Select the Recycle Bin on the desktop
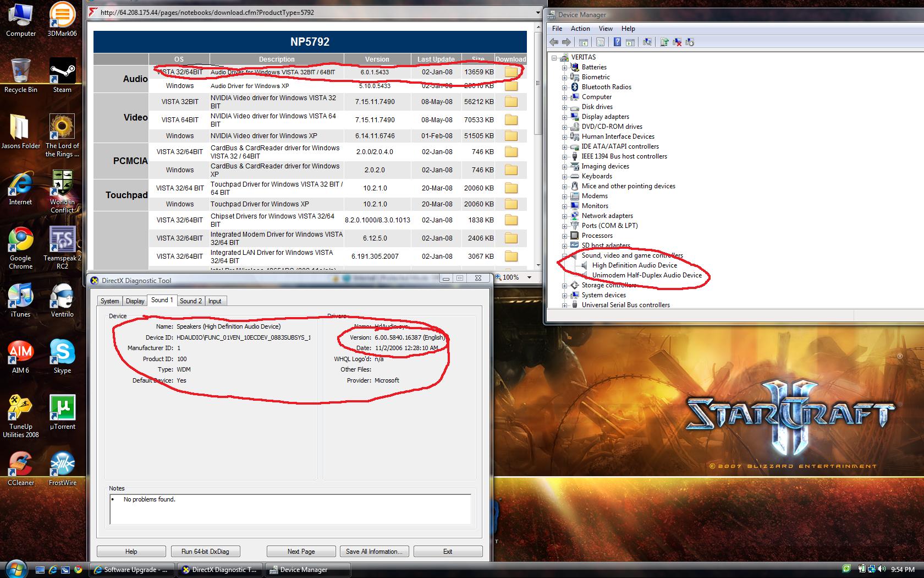The image size is (924, 578). (x=21, y=76)
